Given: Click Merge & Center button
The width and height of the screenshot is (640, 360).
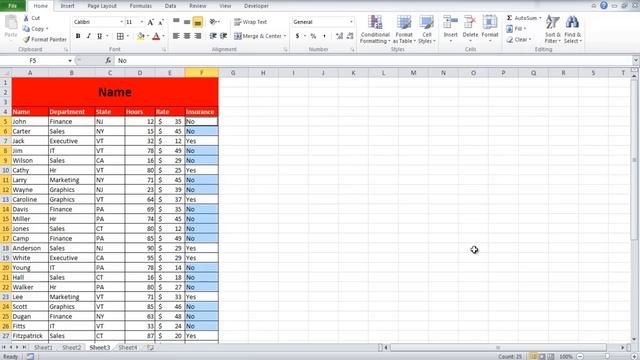Looking at the screenshot, I should pyautogui.click(x=258, y=36).
